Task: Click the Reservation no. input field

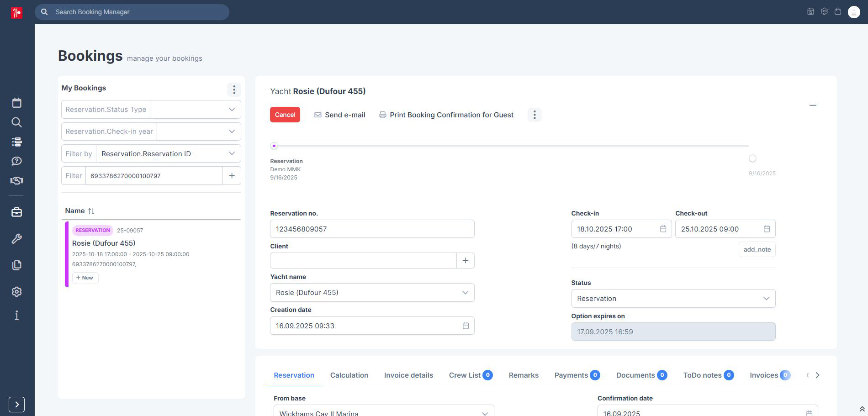Action: [x=372, y=229]
